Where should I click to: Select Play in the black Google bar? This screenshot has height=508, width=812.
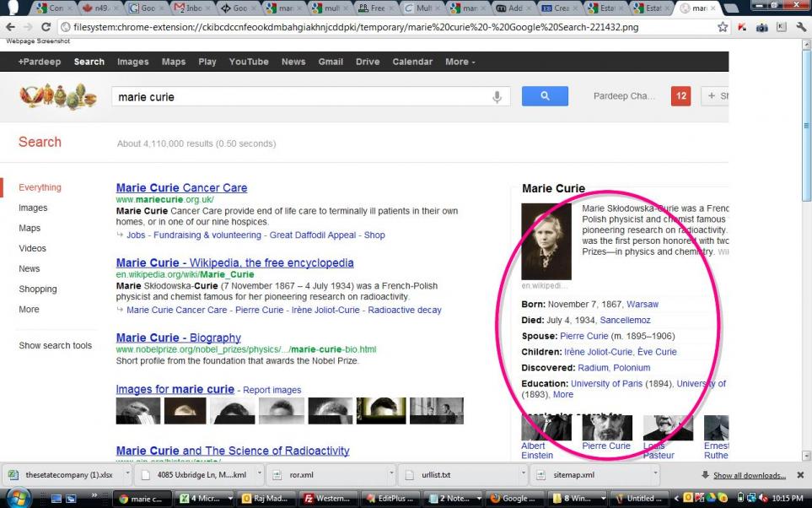[207, 62]
